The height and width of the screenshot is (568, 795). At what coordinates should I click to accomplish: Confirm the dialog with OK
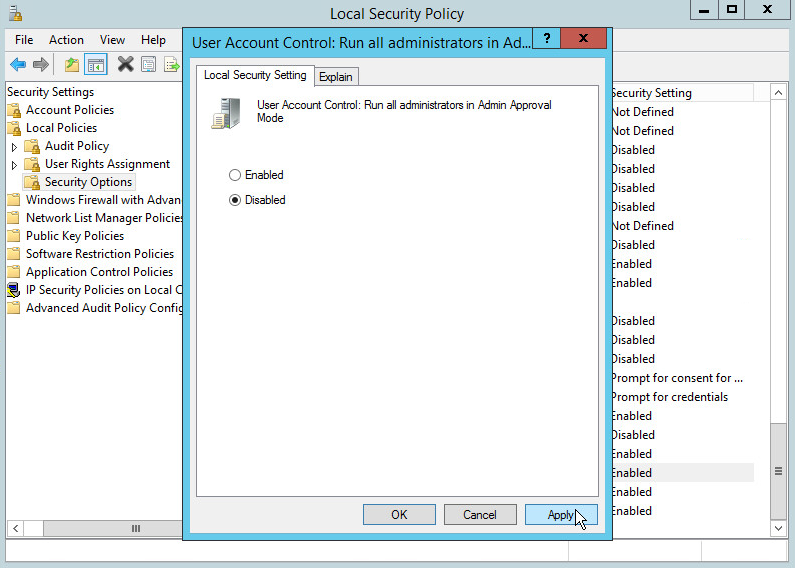[399, 515]
